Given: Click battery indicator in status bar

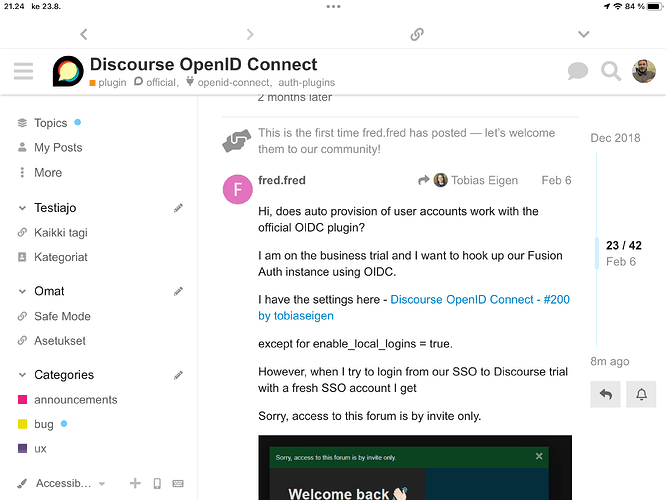Looking at the screenshot, I should (x=655, y=6).
